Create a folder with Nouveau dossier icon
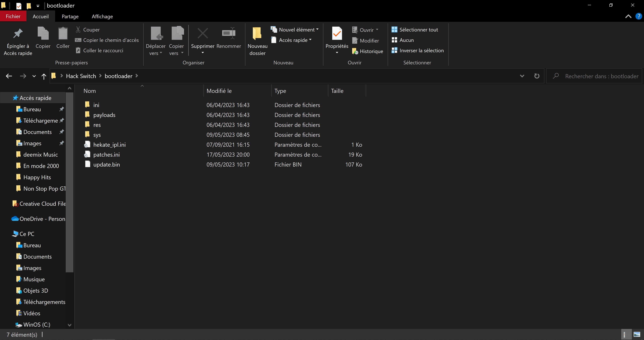This screenshot has height=340, width=644. point(257,34)
